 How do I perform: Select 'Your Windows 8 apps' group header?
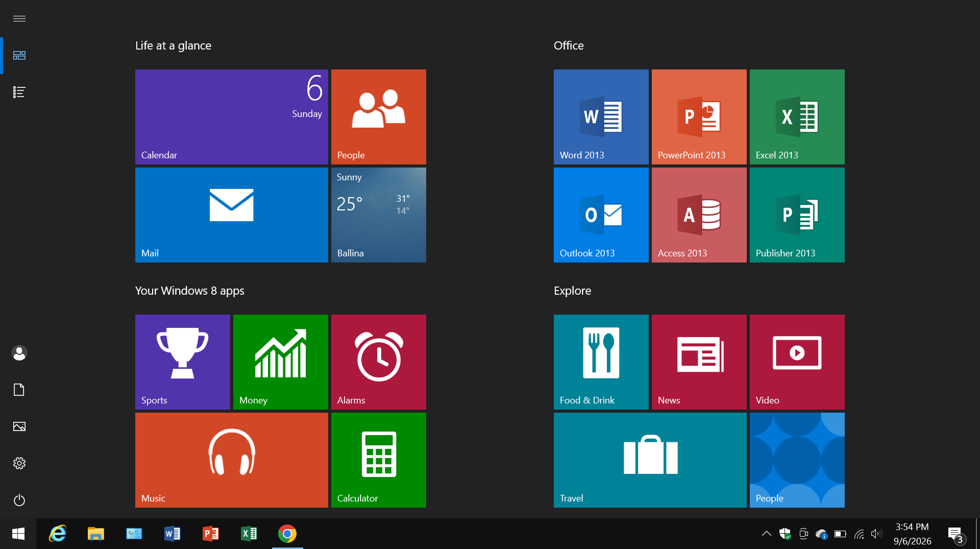190,291
